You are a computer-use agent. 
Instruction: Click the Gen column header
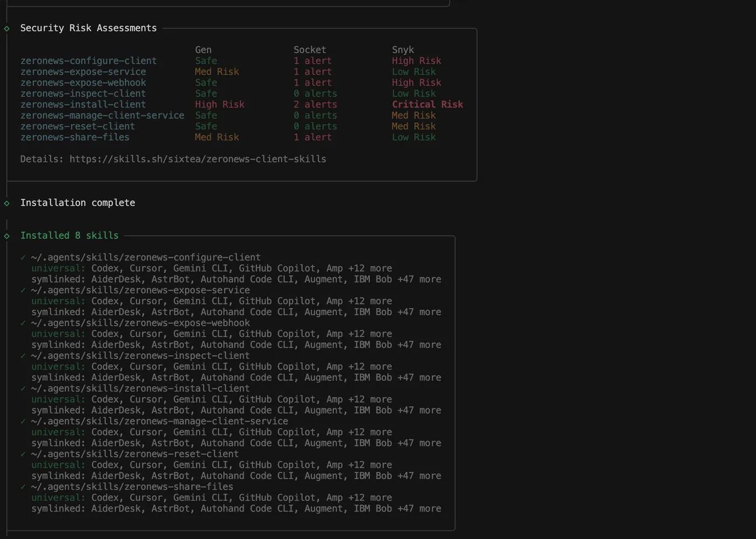pos(203,50)
